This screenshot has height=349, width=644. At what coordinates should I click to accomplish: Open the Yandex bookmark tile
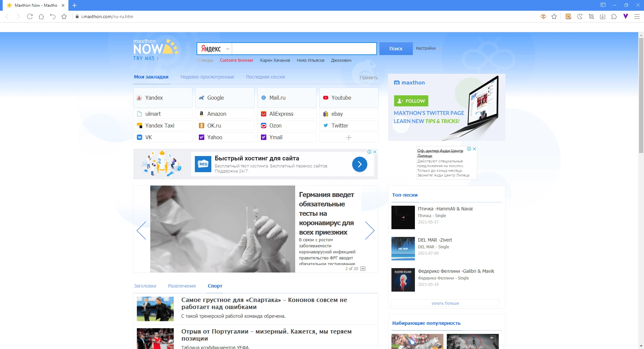click(163, 98)
